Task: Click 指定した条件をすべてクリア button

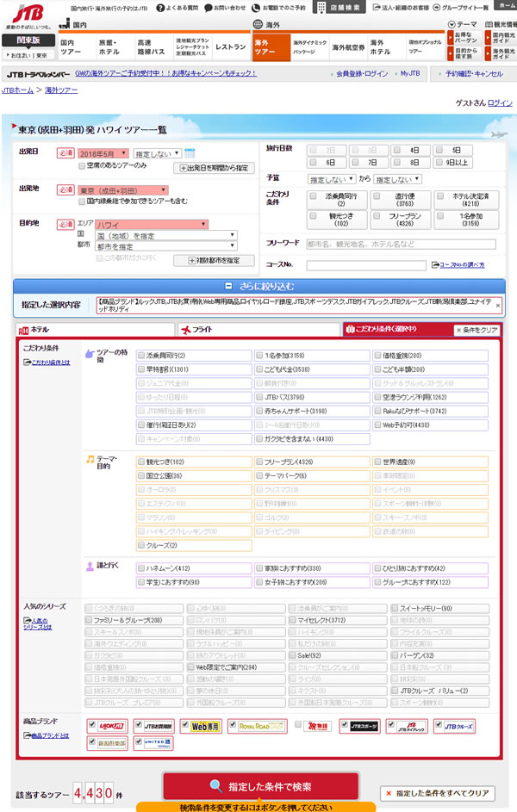Action: pos(439,793)
